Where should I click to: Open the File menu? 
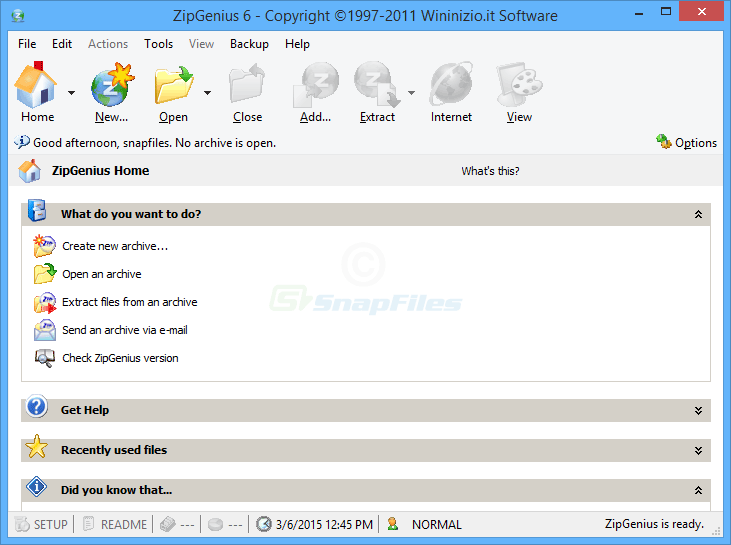click(27, 44)
